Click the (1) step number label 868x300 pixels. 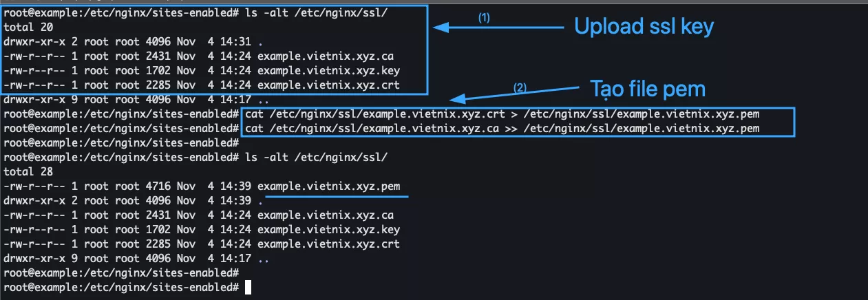(x=485, y=19)
